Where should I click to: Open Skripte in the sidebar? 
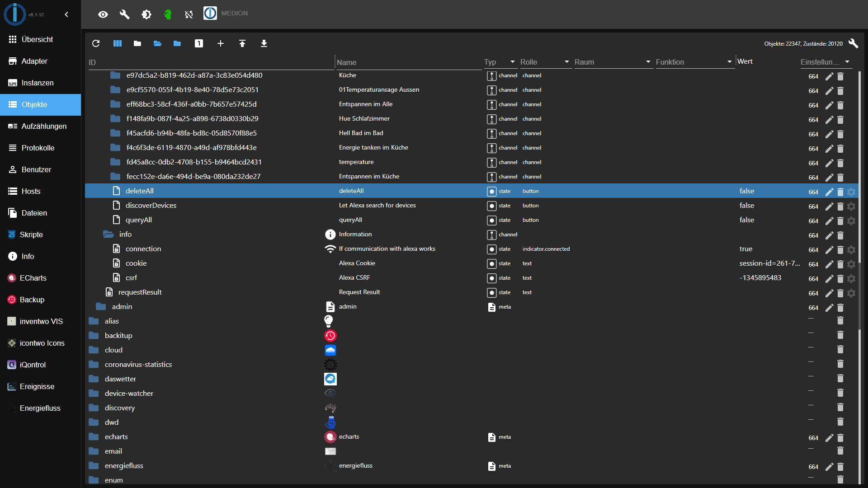(31, 235)
